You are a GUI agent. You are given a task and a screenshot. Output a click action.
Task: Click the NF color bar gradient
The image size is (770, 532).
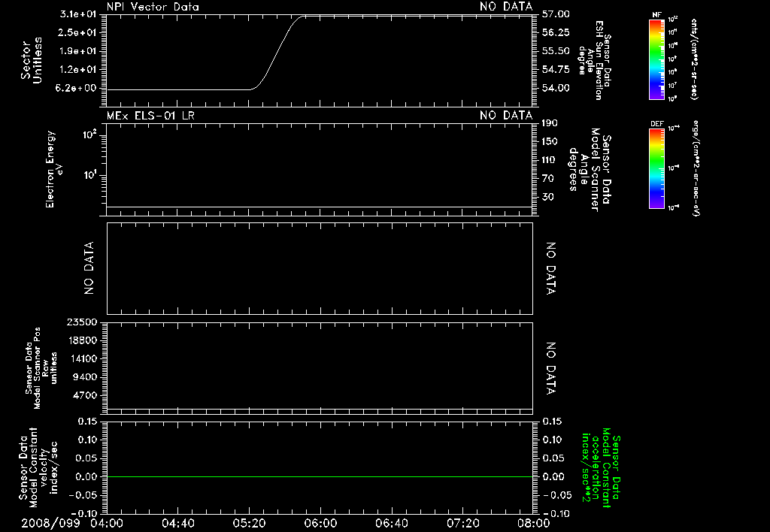[656, 59]
